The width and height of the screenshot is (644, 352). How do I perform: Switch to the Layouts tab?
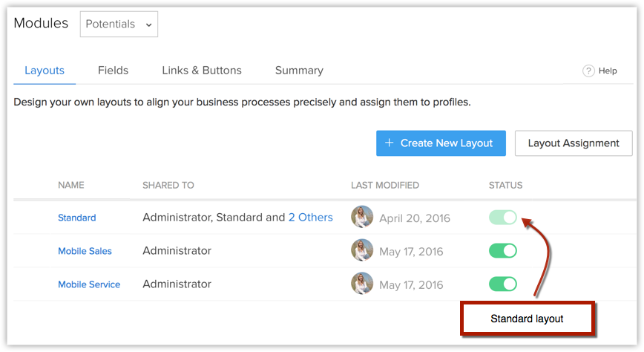pyautogui.click(x=45, y=71)
